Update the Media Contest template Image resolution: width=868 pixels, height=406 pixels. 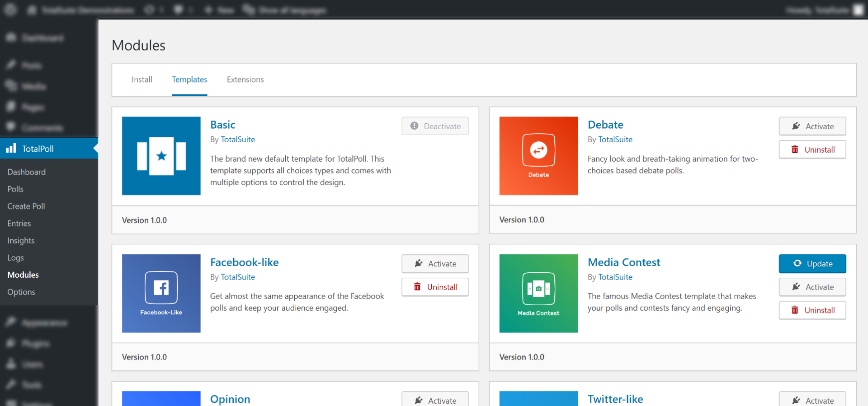[812, 264]
